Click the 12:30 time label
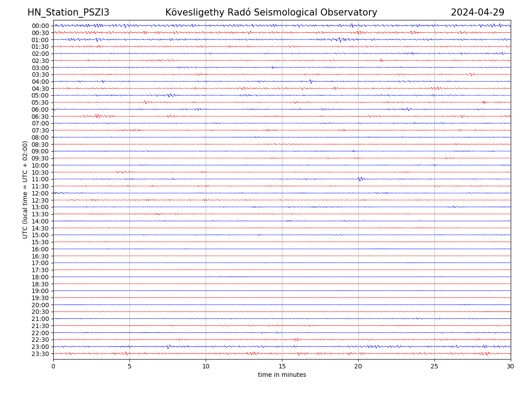 40,200
